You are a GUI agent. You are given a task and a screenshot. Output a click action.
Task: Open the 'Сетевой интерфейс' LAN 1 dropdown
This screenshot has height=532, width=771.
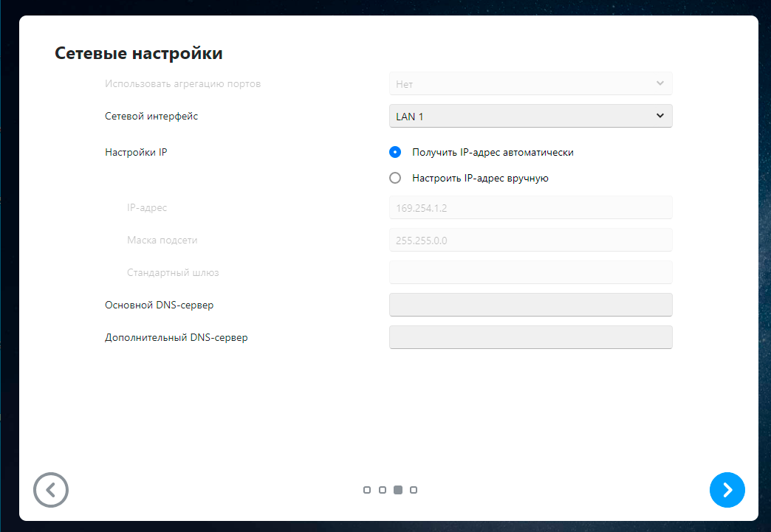pos(530,116)
